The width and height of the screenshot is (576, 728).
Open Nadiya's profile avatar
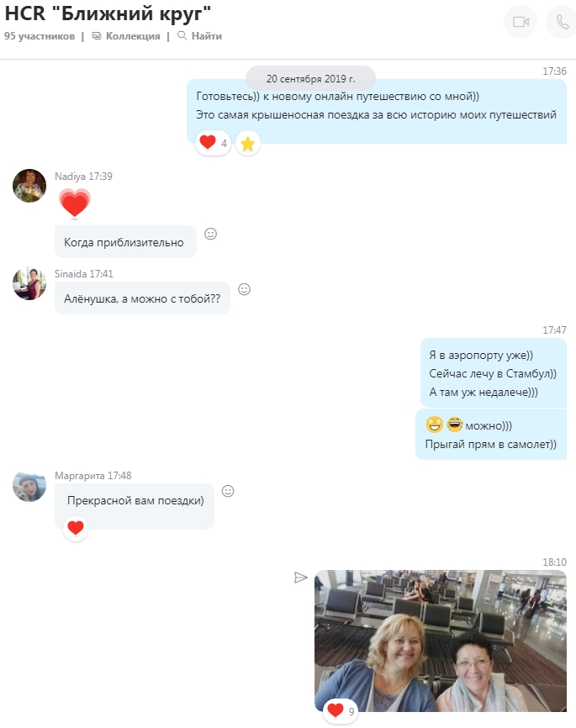29,186
